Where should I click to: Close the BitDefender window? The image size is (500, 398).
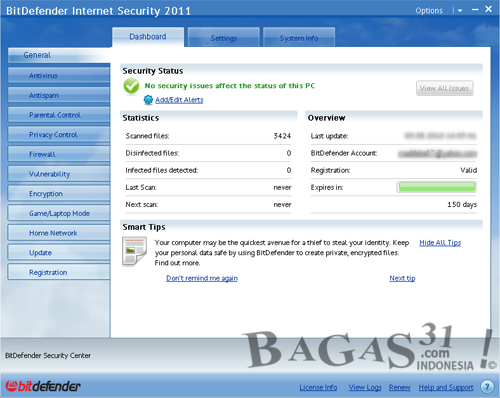pyautogui.click(x=488, y=9)
